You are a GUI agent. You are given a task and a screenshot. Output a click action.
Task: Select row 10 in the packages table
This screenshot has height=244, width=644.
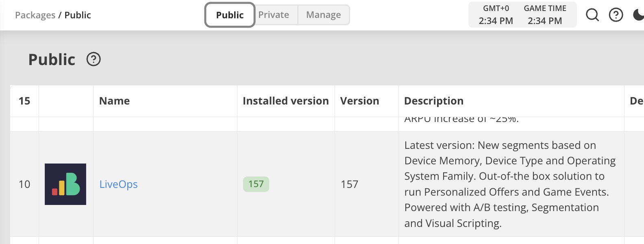[x=24, y=184]
